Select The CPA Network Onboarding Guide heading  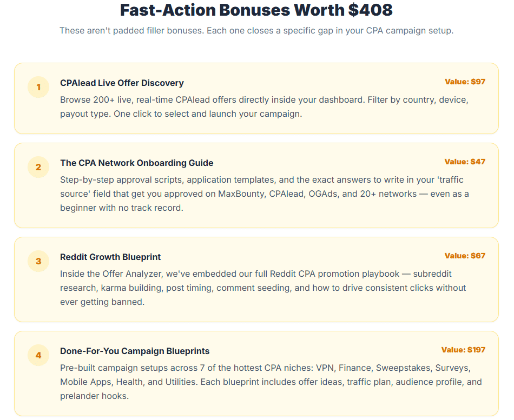click(137, 163)
